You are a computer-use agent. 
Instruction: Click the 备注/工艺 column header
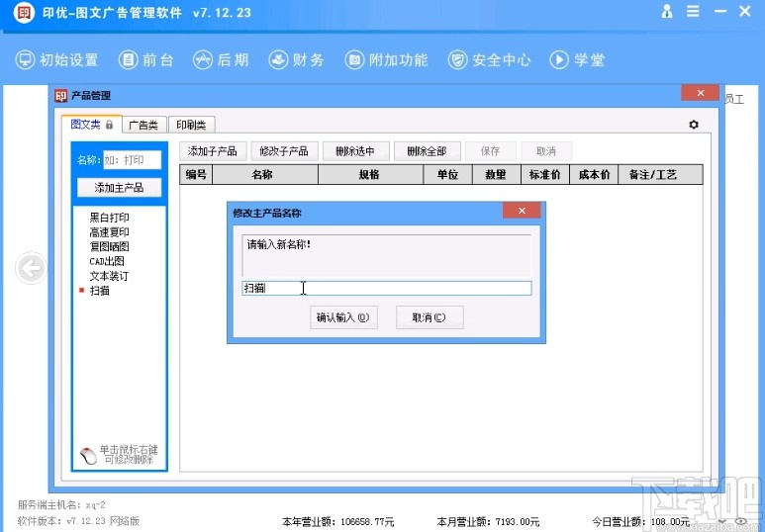pos(661,175)
